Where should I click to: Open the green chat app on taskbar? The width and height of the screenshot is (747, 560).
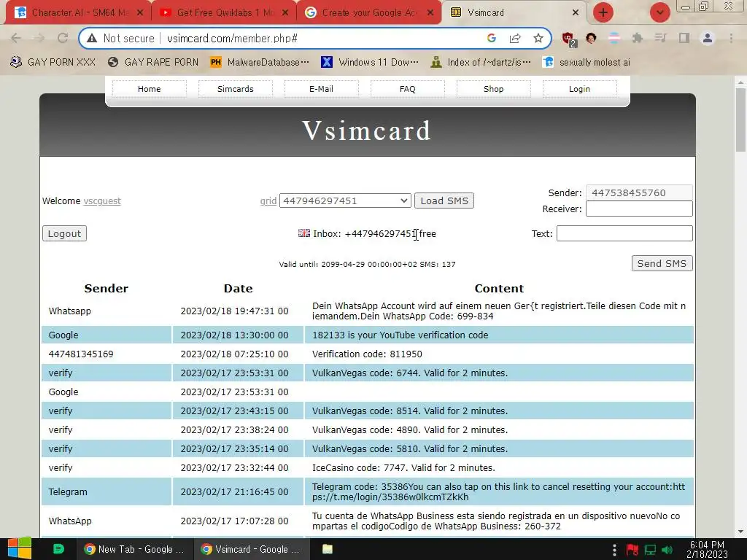58,549
